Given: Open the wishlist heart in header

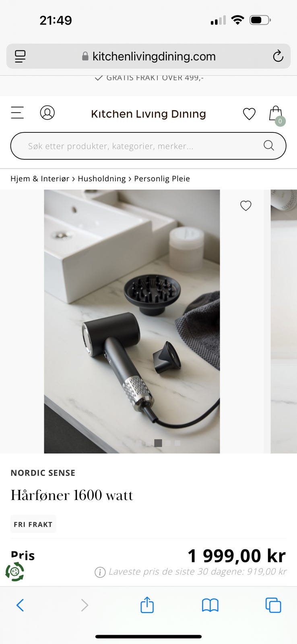Looking at the screenshot, I should (249, 114).
